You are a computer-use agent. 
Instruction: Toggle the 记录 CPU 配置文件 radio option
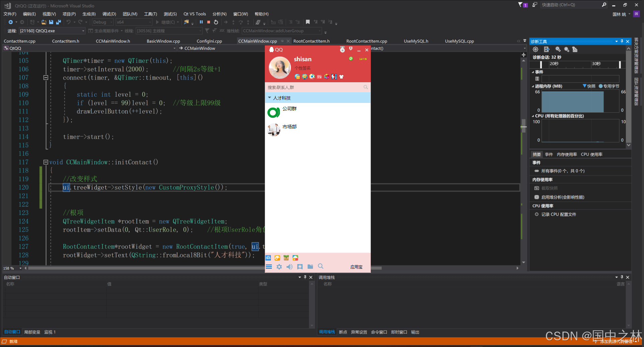(x=537, y=214)
